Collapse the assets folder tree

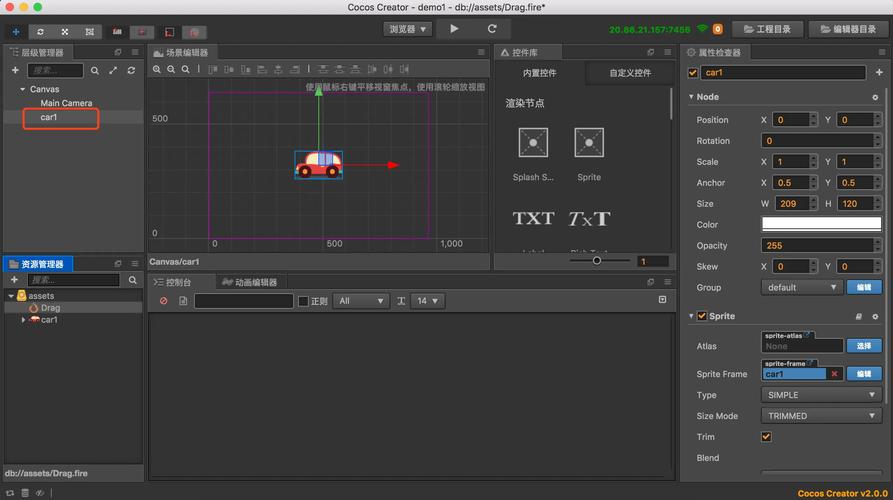[x=11, y=296]
